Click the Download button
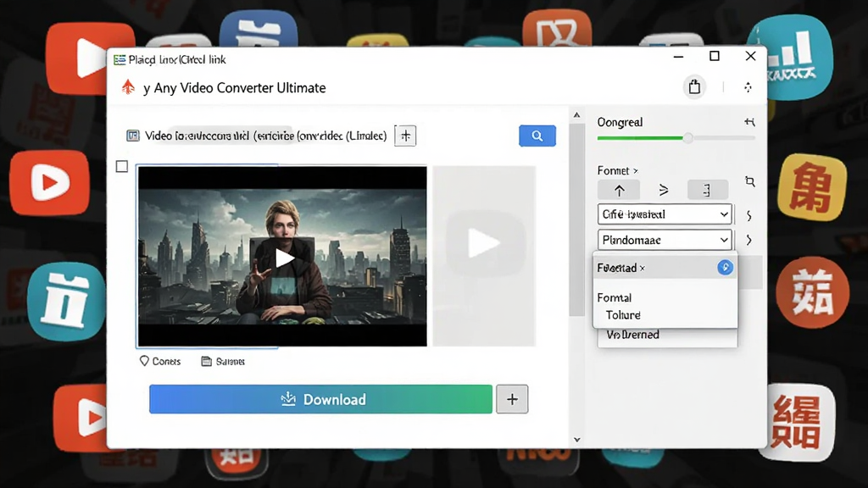Image resolution: width=868 pixels, height=488 pixels. [x=320, y=399]
